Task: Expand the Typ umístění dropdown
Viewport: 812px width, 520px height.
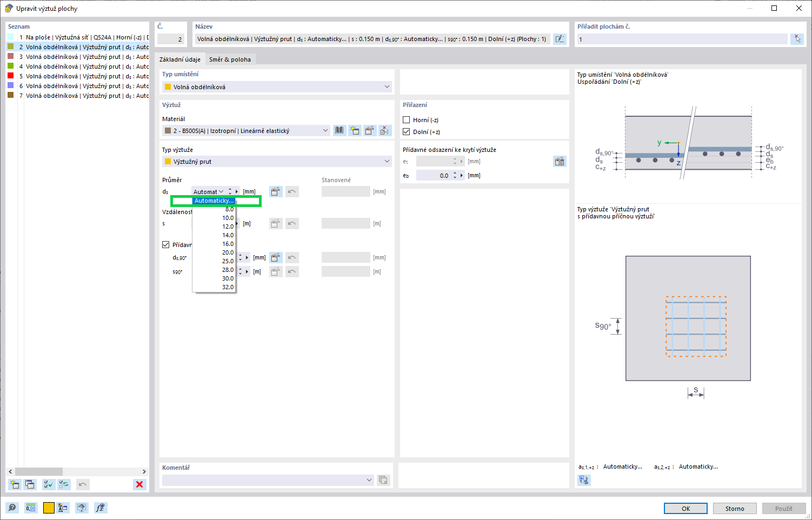Action: [x=387, y=86]
